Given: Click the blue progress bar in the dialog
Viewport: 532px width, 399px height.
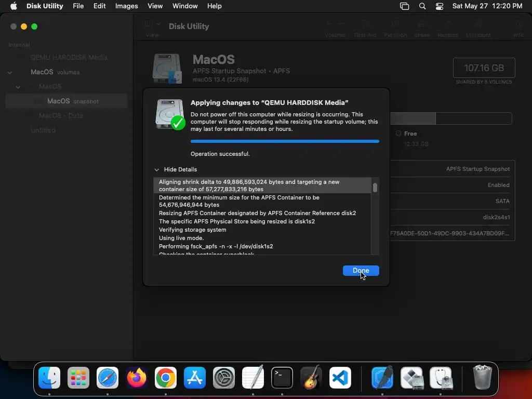Looking at the screenshot, I should [285, 141].
